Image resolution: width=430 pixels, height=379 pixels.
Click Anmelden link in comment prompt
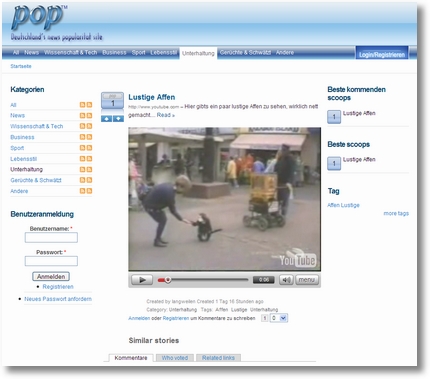point(139,318)
